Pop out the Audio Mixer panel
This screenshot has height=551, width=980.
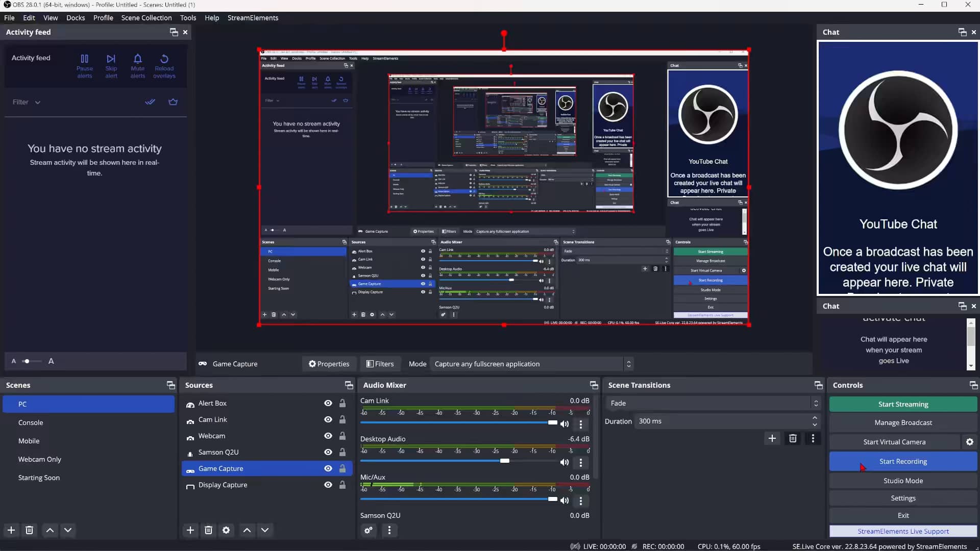coord(594,385)
